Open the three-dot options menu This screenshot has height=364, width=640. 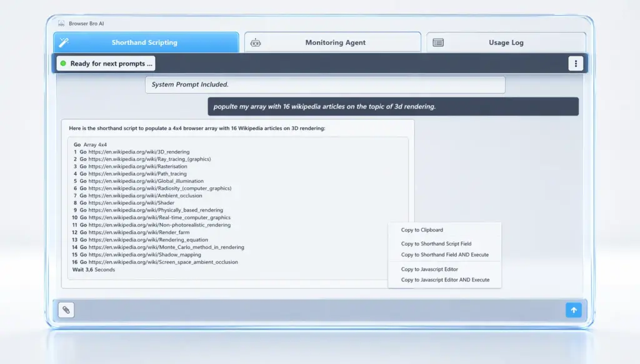[575, 64]
